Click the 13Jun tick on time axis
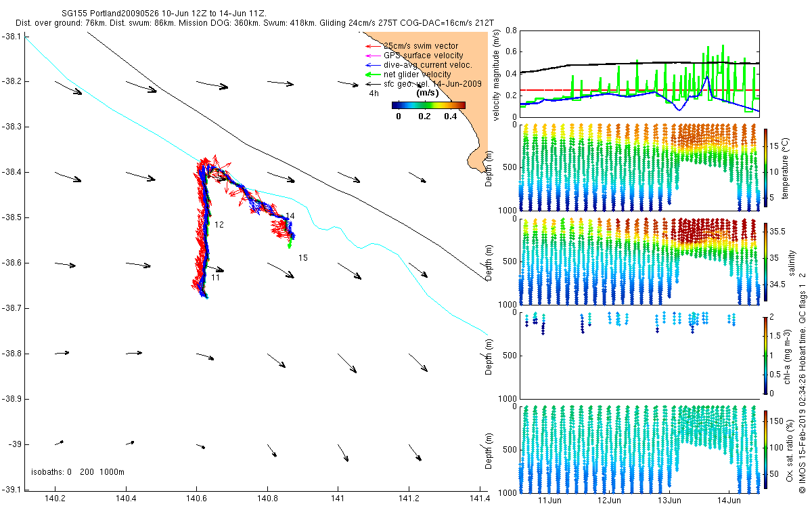This screenshot has width=812, height=508. pos(670,501)
